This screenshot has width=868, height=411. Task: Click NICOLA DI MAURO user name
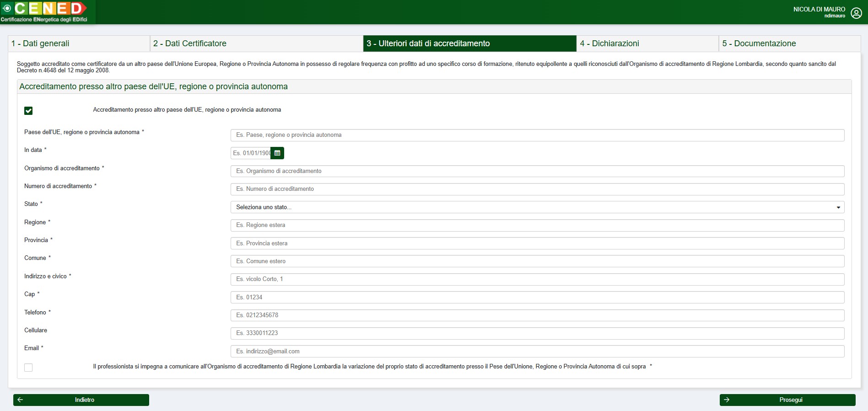coord(819,9)
